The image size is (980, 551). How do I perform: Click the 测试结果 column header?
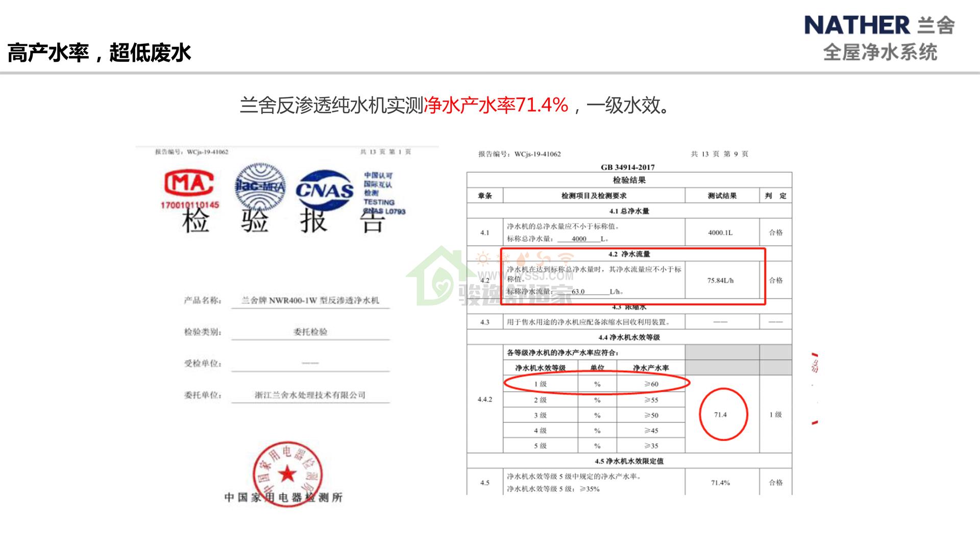tap(722, 196)
